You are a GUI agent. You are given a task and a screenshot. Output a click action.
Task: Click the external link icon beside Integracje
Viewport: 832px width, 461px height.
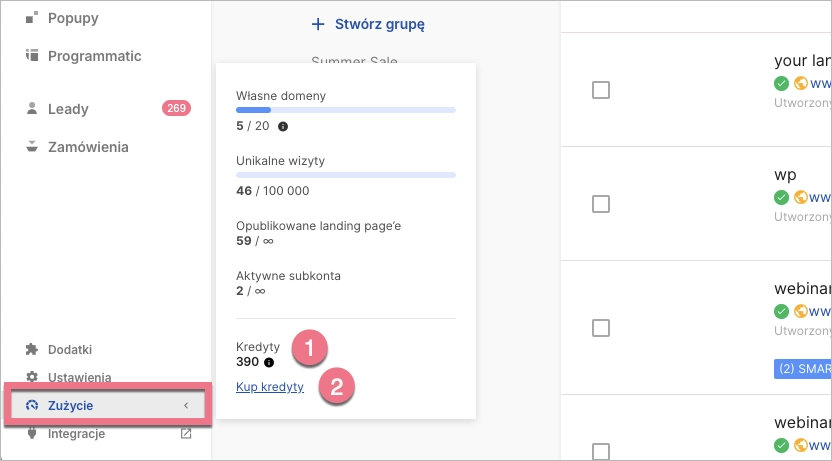click(186, 434)
